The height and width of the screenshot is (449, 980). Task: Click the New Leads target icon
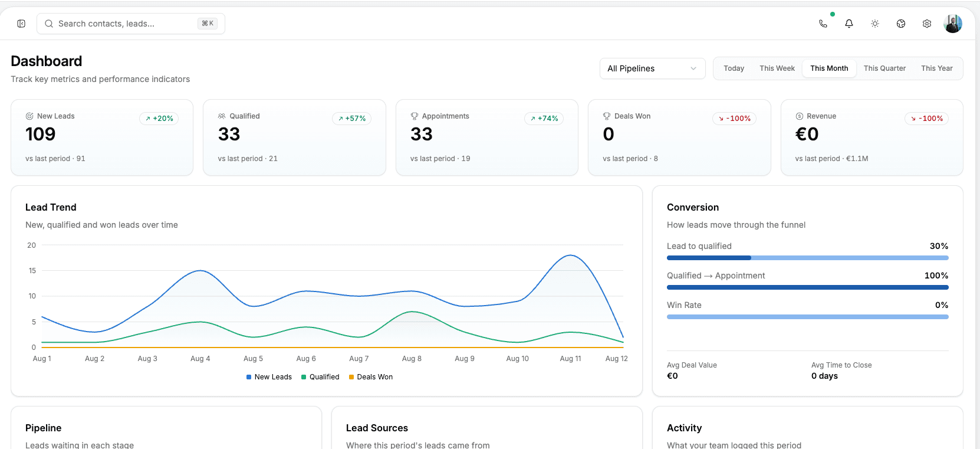(29, 116)
